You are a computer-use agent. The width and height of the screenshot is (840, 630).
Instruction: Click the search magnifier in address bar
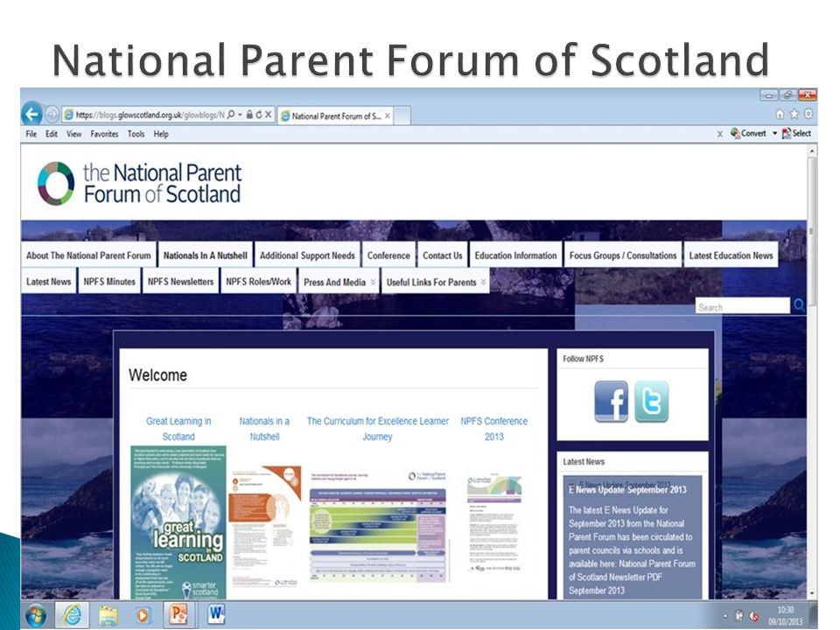[231, 115]
